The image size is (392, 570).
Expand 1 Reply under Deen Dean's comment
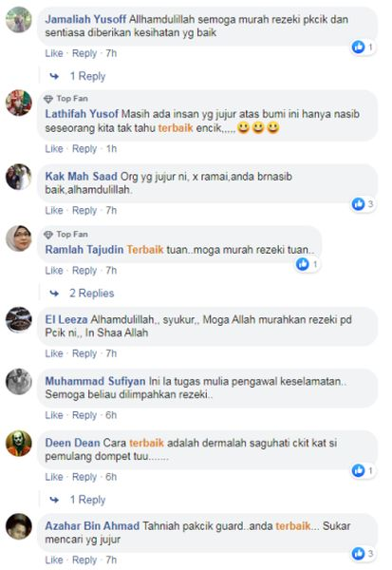point(87,500)
